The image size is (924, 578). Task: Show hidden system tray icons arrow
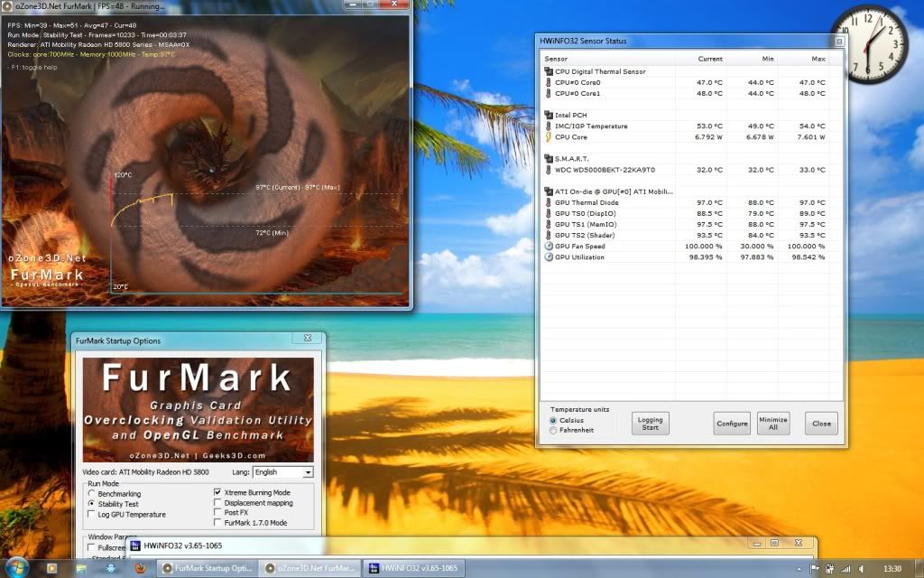(799, 570)
